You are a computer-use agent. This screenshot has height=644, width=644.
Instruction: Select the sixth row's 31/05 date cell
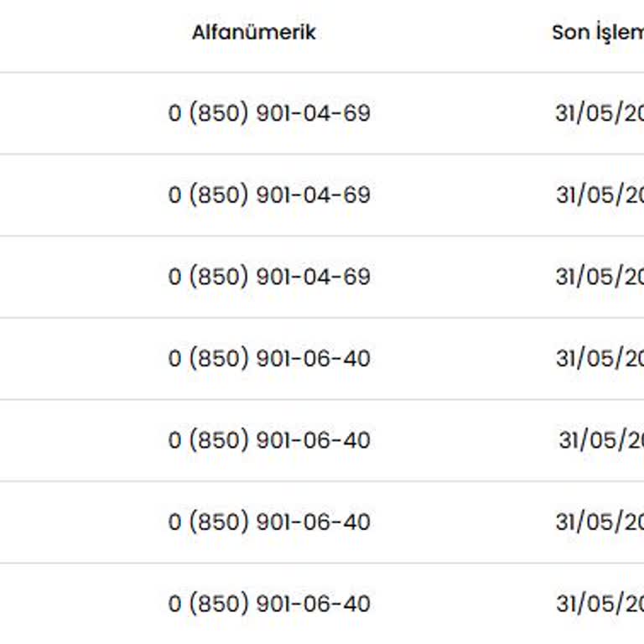tap(599, 522)
